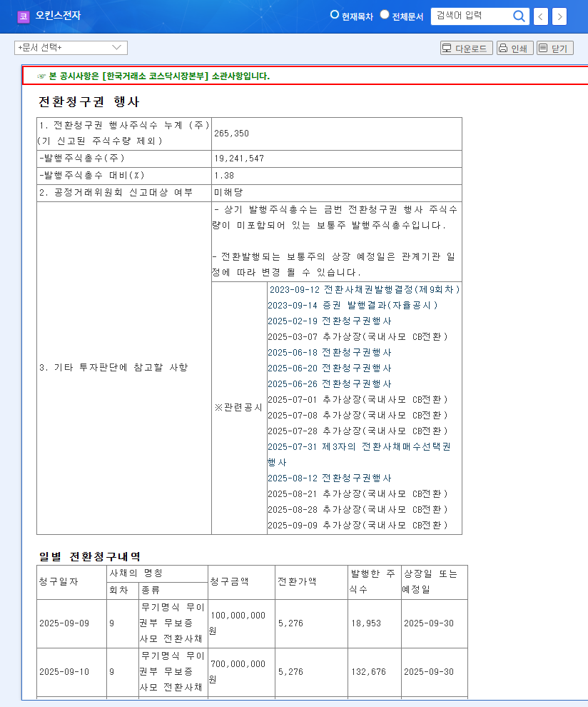588x707 pixels.
Task: Click the 1.38 percentage value
Action: (x=224, y=176)
